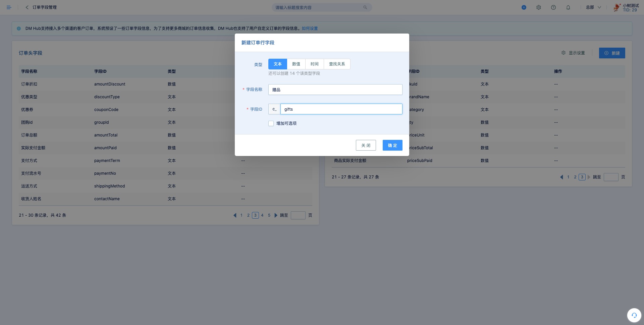
Task: Go to page 5 in left pagination
Action: [x=269, y=215]
